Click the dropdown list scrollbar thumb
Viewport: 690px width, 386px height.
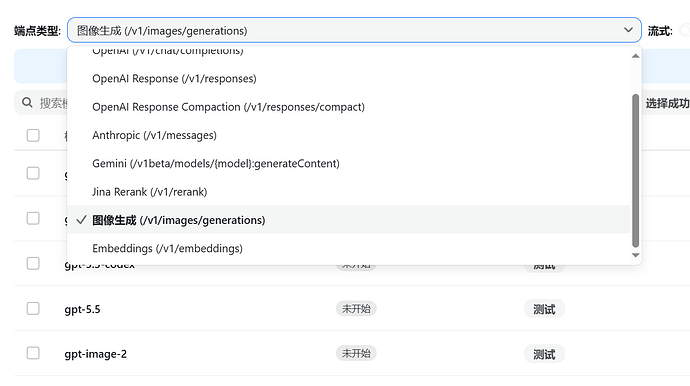tap(635, 171)
